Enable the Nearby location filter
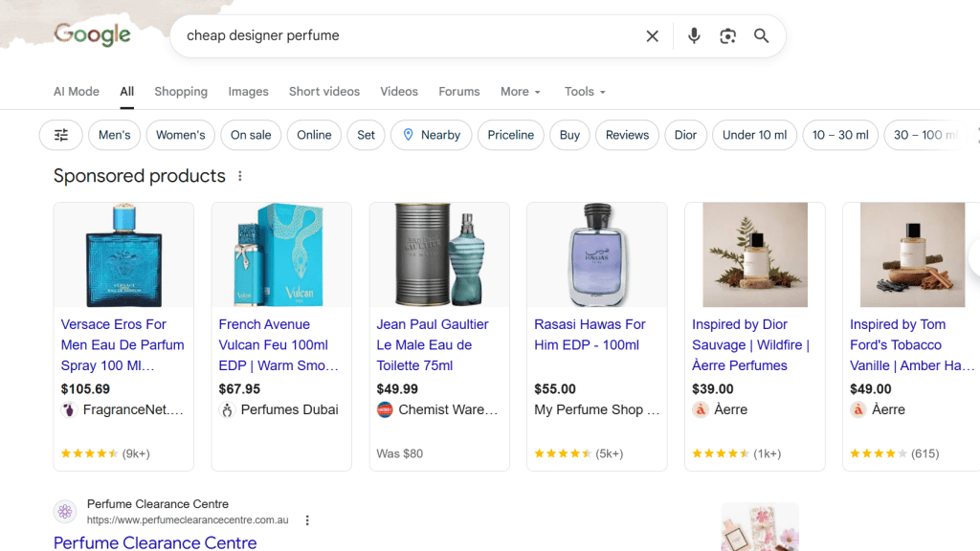This screenshot has height=551, width=980. click(x=431, y=135)
